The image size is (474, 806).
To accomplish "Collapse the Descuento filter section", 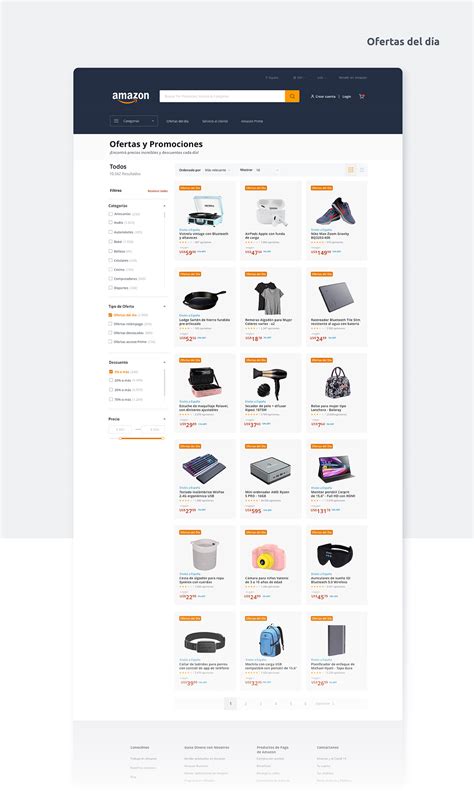I will pos(165,362).
